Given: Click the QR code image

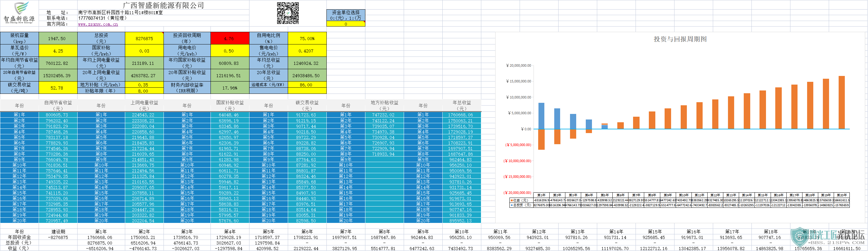Looking at the screenshot, I should coord(288,13).
